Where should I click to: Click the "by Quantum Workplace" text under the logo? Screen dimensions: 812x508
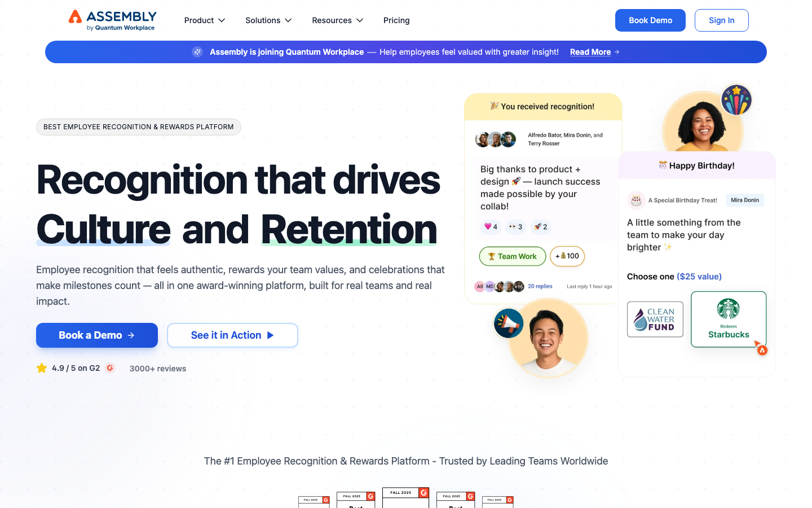click(x=121, y=28)
